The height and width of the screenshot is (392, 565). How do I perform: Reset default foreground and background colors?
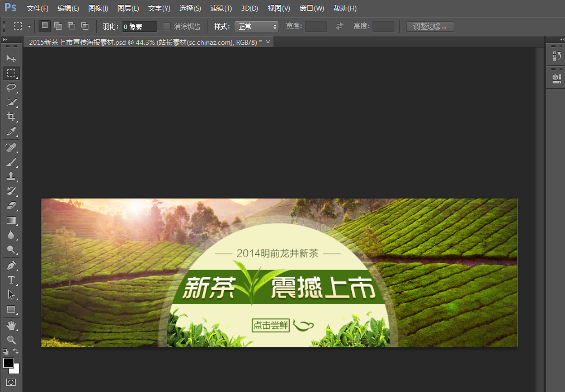(x=6, y=351)
